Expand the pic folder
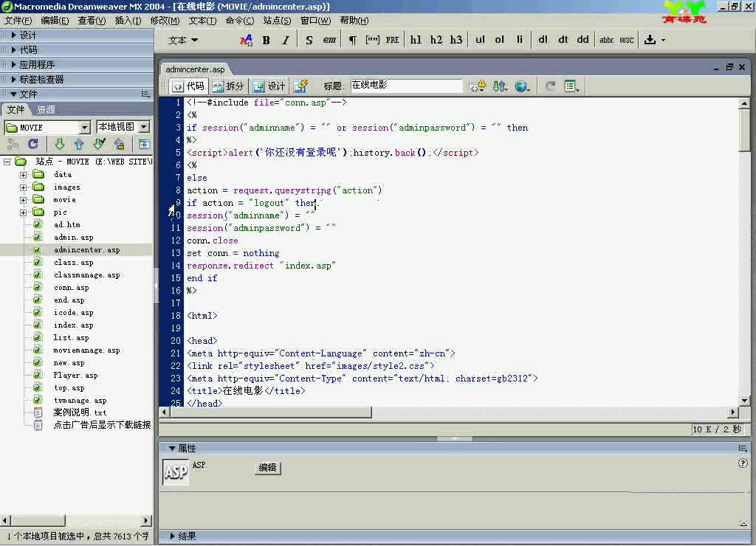Image resolution: width=756 pixels, height=546 pixels. (x=23, y=212)
